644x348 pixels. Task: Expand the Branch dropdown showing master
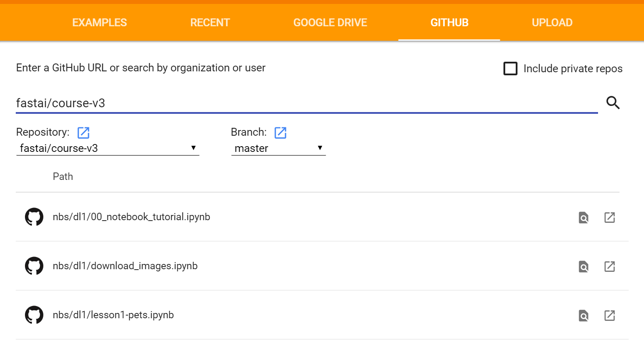pyautogui.click(x=278, y=148)
